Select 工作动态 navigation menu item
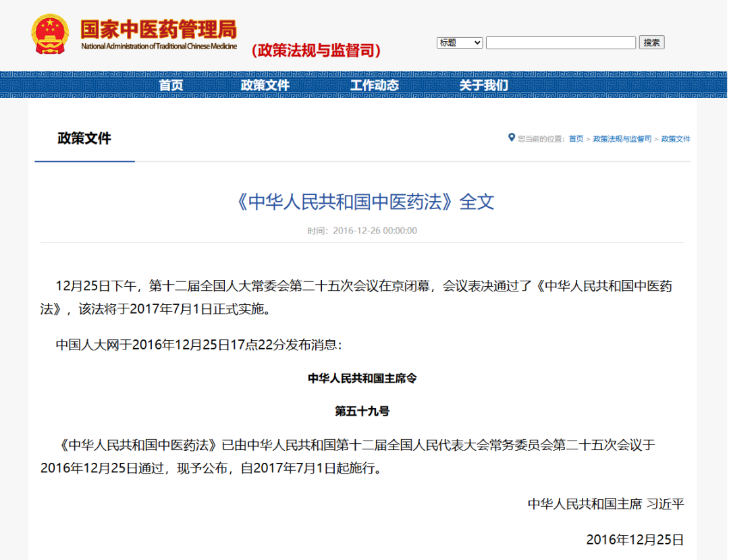This screenshot has height=560, width=729. (375, 85)
